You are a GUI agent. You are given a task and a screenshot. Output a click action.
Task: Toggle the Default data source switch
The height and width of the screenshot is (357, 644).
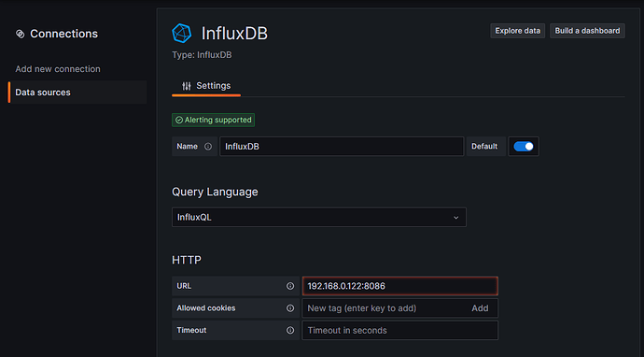point(524,147)
